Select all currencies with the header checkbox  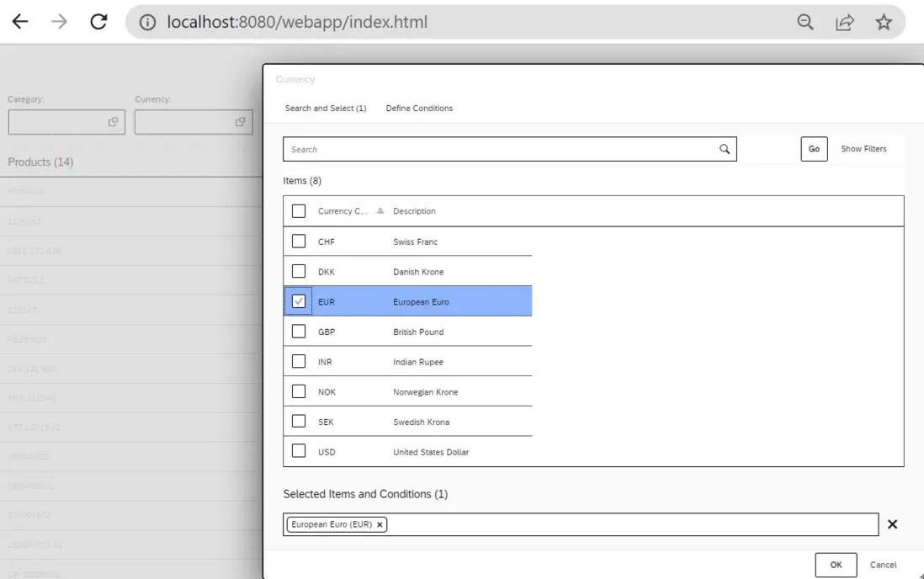point(299,210)
